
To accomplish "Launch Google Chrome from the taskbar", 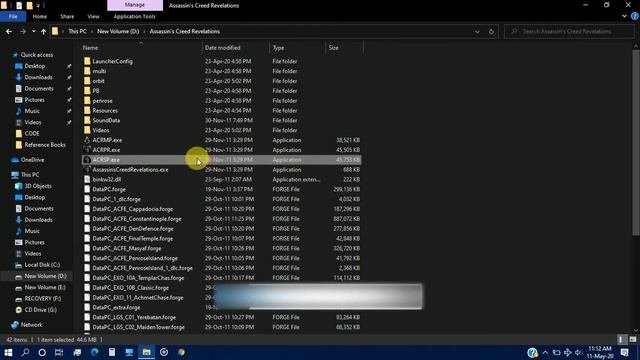I will click(x=181, y=352).
